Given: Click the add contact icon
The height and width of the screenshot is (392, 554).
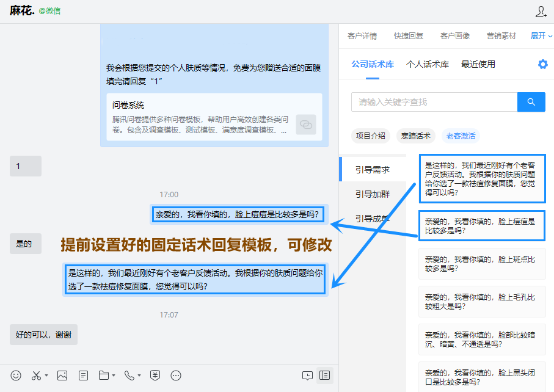Looking at the screenshot, I should (x=541, y=12).
